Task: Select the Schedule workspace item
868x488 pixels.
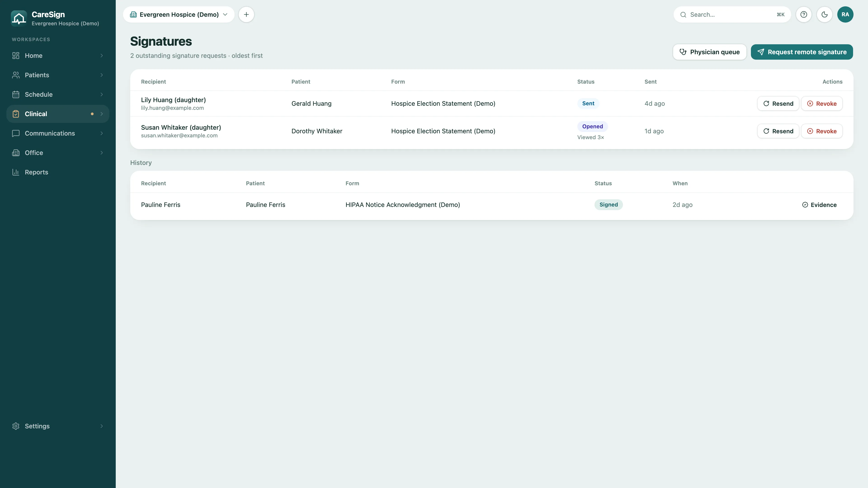Action: coord(58,95)
